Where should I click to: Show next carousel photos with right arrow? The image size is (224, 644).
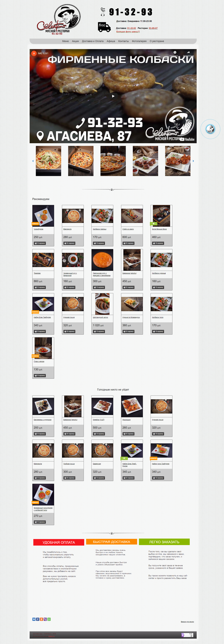[x=193, y=161]
